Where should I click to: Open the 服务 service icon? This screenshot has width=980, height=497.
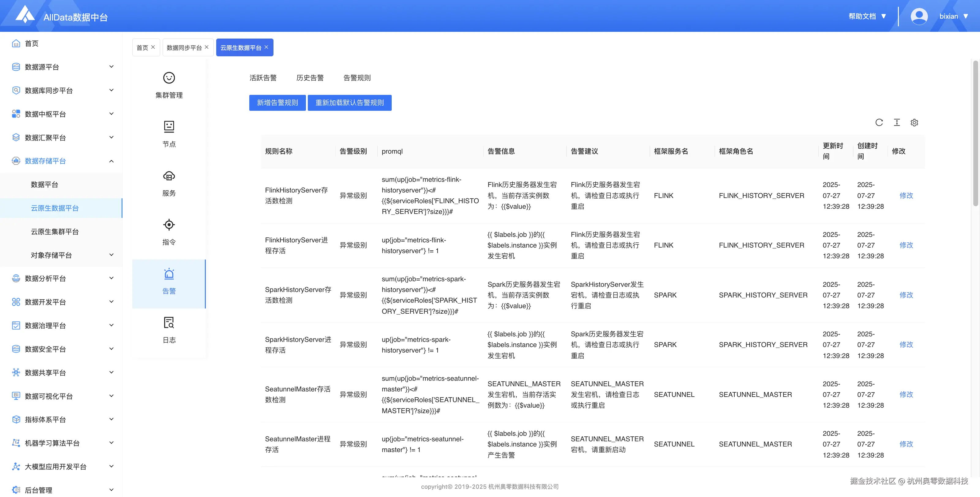(169, 176)
